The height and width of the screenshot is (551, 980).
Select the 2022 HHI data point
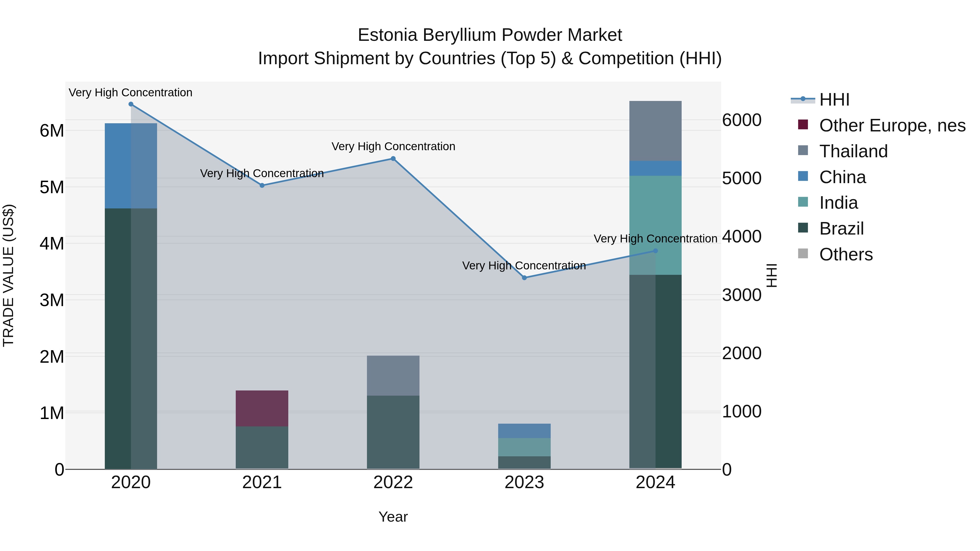pos(393,159)
